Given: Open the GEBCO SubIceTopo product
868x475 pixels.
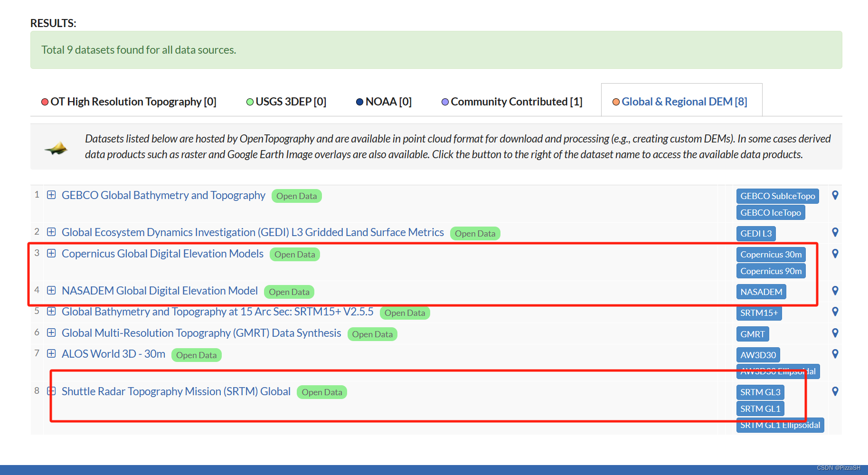Looking at the screenshot, I should click(x=777, y=196).
